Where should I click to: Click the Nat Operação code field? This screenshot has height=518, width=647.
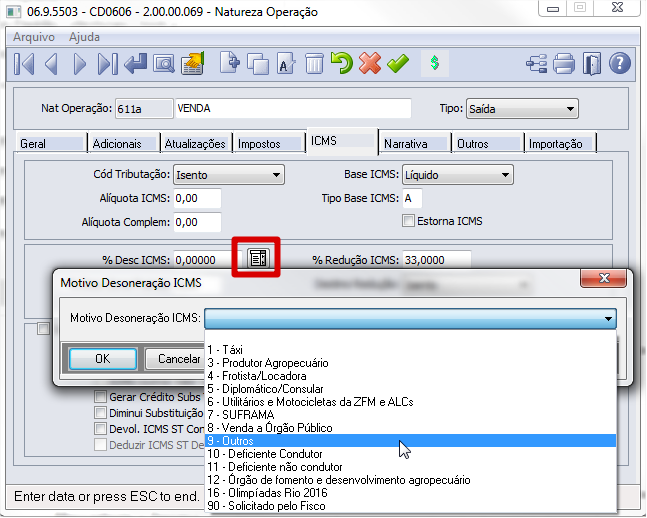[144, 109]
